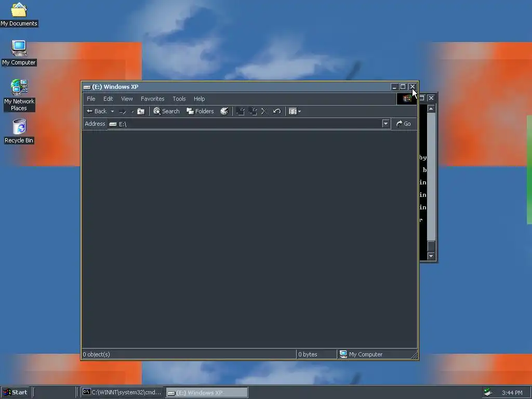Click the cmd window scroll-up arrow

point(431,109)
